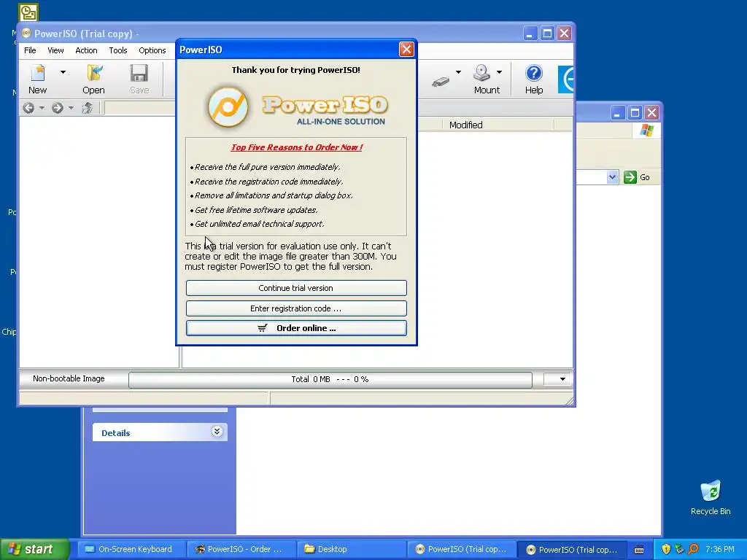Click Order online button
This screenshot has width=747, height=560.
(296, 328)
